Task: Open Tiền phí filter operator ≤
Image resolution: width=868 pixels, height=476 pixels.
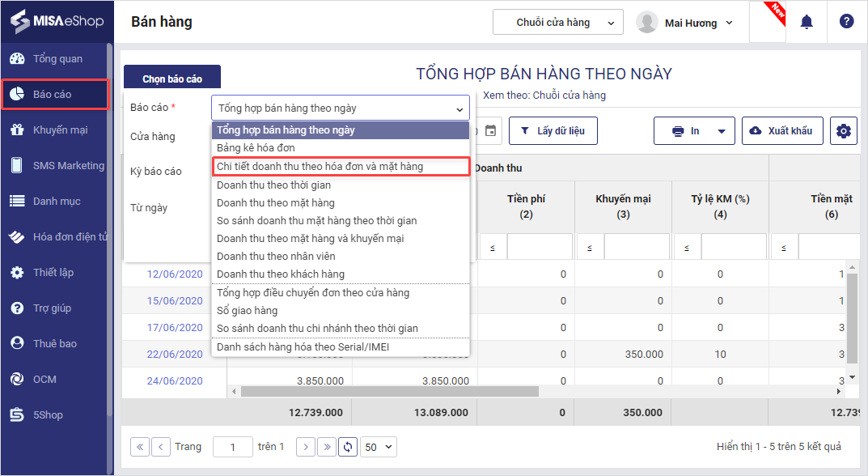Action: click(x=493, y=248)
